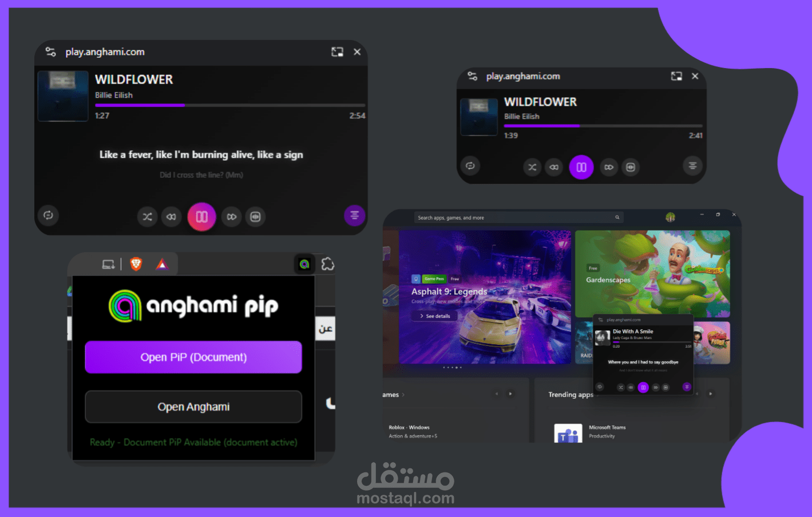Open the Anghami PiP extension icon in toolbar
The height and width of the screenshot is (517, 812).
304,264
